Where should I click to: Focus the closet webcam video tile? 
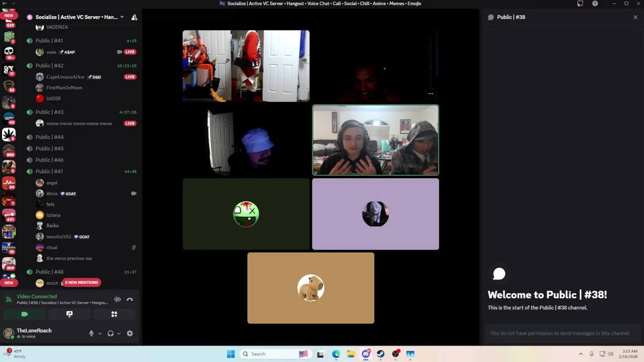(x=246, y=66)
